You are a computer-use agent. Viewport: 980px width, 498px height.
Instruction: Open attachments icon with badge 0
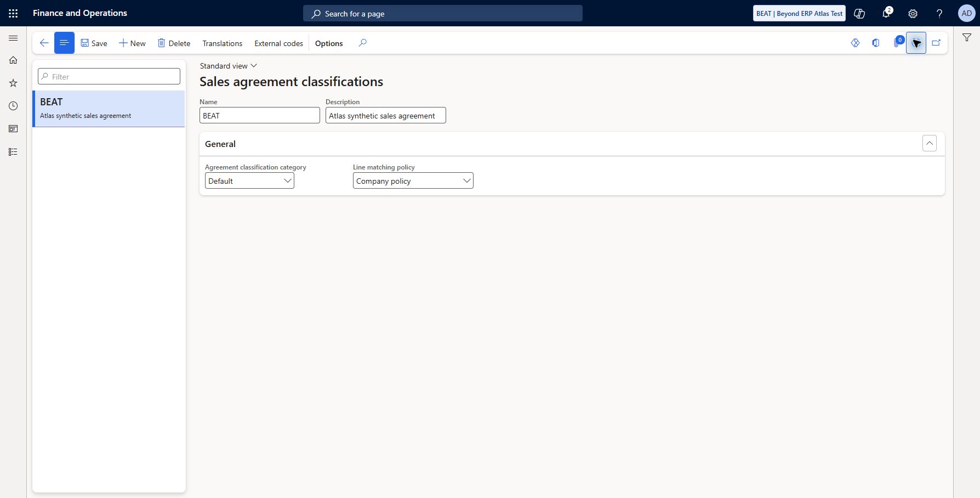pyautogui.click(x=897, y=43)
